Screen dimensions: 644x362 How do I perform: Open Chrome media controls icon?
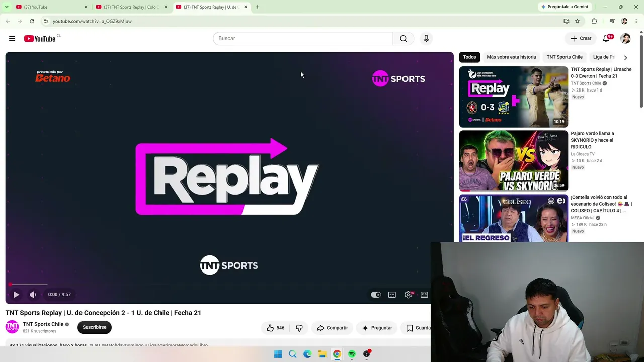pyautogui.click(x=612, y=21)
